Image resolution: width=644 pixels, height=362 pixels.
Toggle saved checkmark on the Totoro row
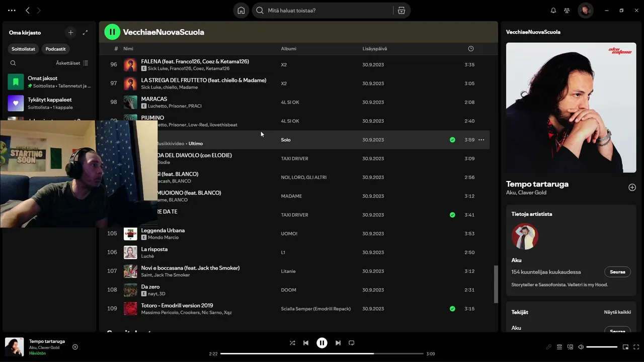coord(452,309)
